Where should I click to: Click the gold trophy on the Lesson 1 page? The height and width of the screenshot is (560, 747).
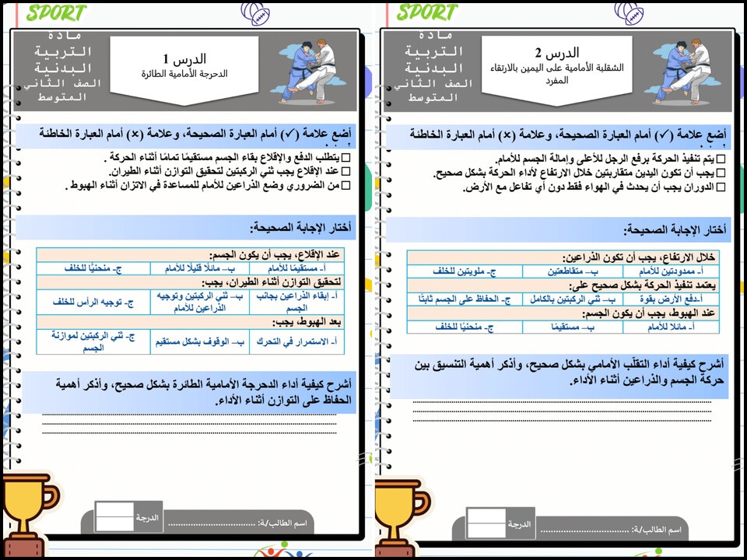coord(30,514)
